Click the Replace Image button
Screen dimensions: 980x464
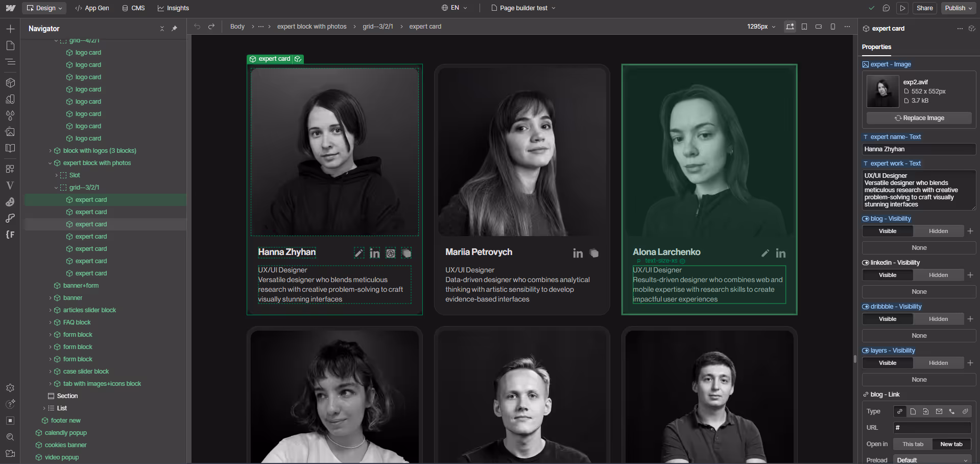pos(919,118)
